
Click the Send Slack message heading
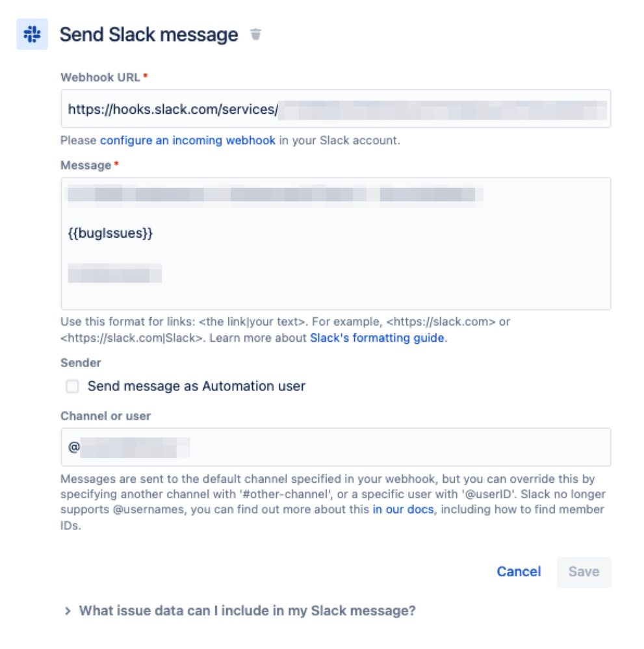tap(149, 34)
